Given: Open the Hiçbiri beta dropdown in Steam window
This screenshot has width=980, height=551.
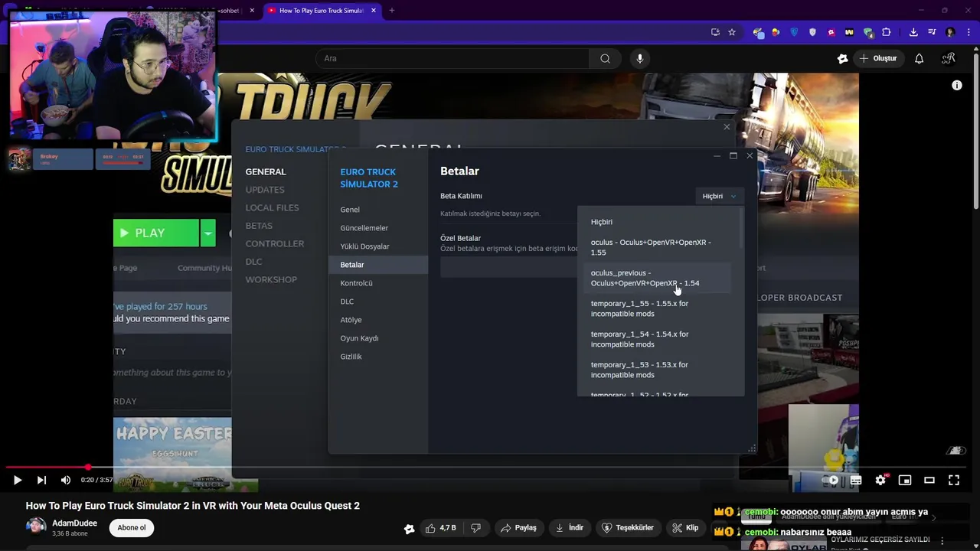Looking at the screenshot, I should click(720, 196).
